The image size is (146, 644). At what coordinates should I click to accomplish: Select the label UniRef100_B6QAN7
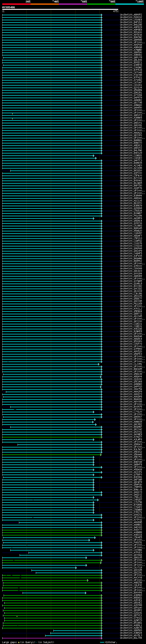[x=131, y=427]
